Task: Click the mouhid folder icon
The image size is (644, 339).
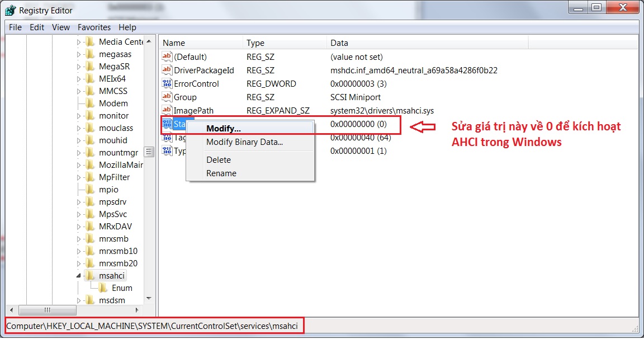Action: (x=90, y=140)
